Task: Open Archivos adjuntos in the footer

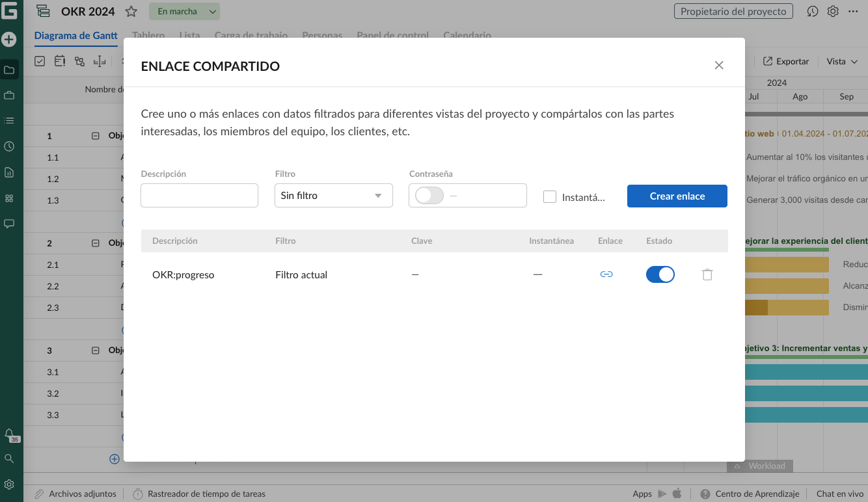Action: point(75,494)
